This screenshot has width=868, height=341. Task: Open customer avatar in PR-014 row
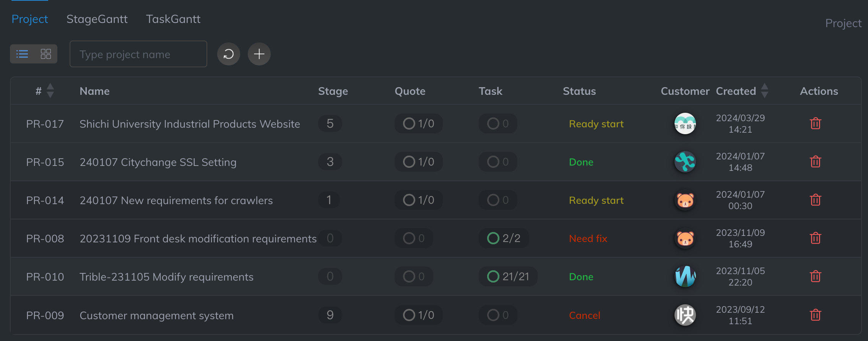coord(685,200)
